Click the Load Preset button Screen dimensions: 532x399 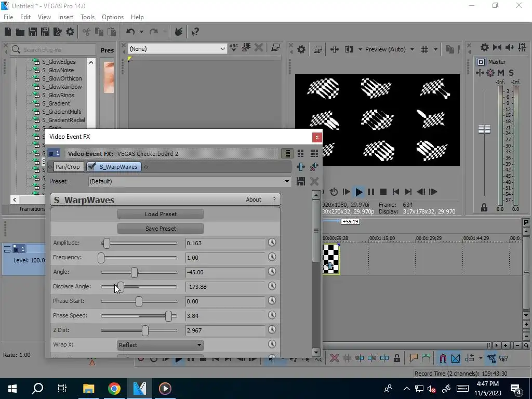(161, 214)
